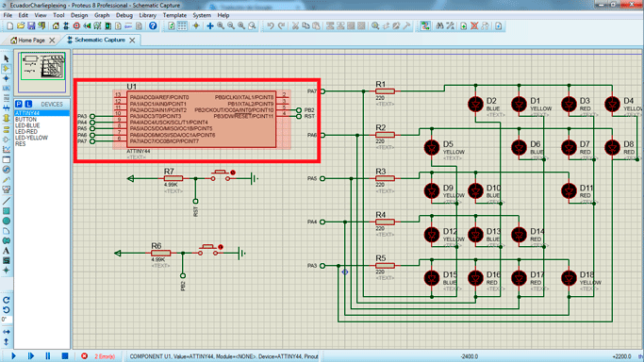Click the 'P' pick devices button
Screen dimensions: 644x362
19,104
